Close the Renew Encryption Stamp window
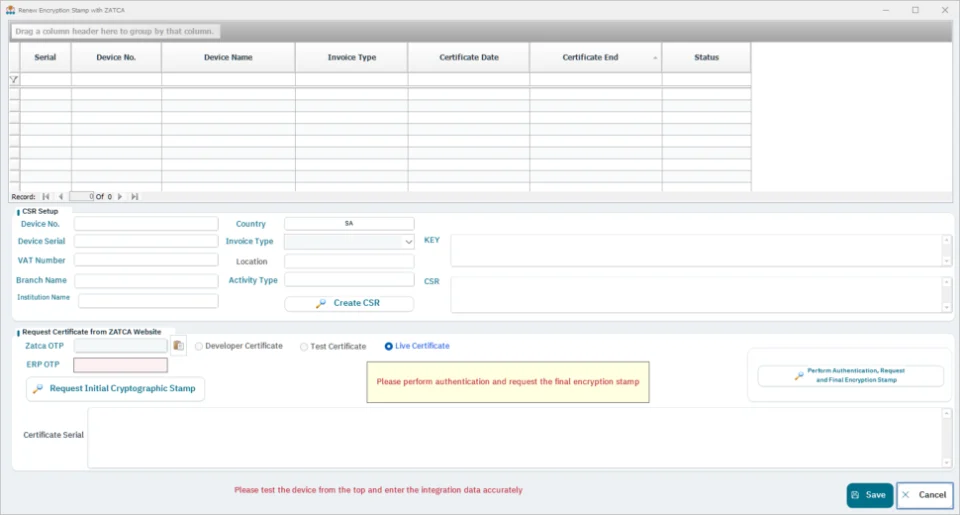The height and width of the screenshot is (515, 960). click(945, 10)
